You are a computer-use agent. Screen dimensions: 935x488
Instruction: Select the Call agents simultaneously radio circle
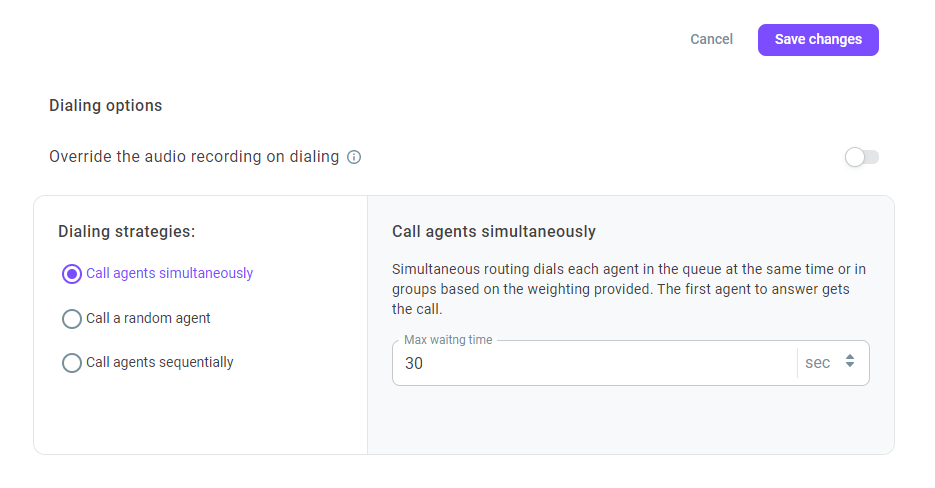pyautogui.click(x=72, y=274)
